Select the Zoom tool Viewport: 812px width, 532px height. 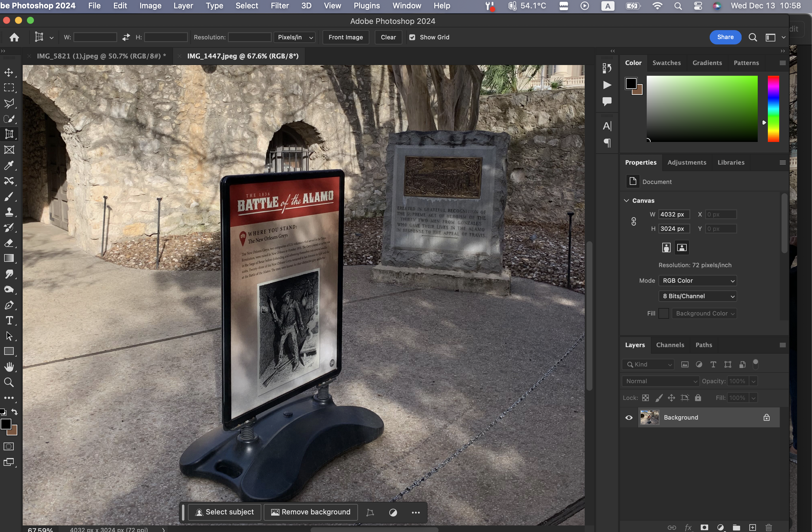pyautogui.click(x=9, y=382)
